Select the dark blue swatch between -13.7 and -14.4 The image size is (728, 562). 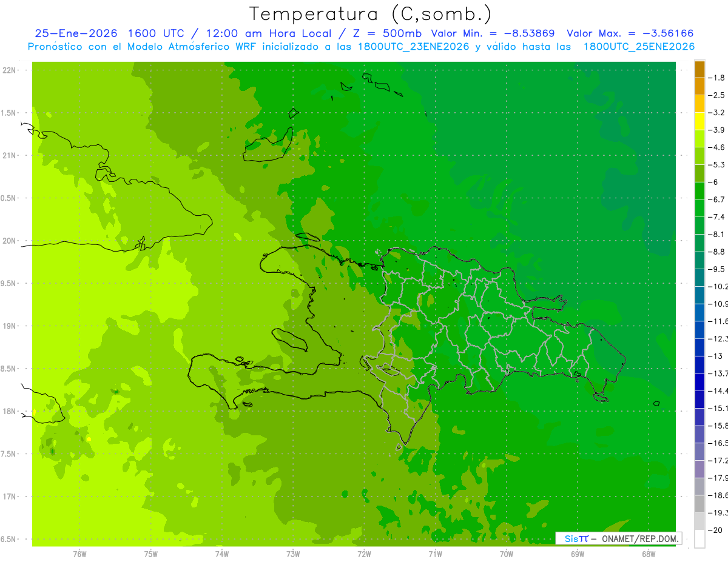pyautogui.click(x=699, y=382)
